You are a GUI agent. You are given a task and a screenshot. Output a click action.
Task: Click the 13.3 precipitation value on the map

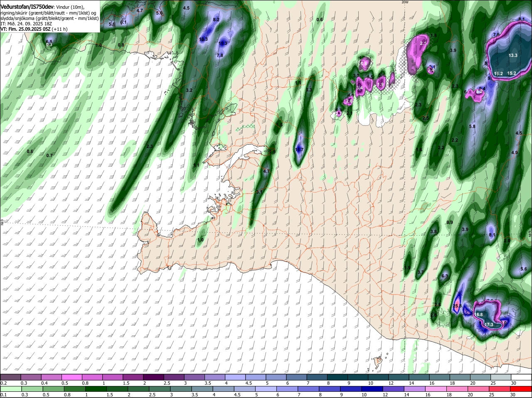click(x=513, y=55)
